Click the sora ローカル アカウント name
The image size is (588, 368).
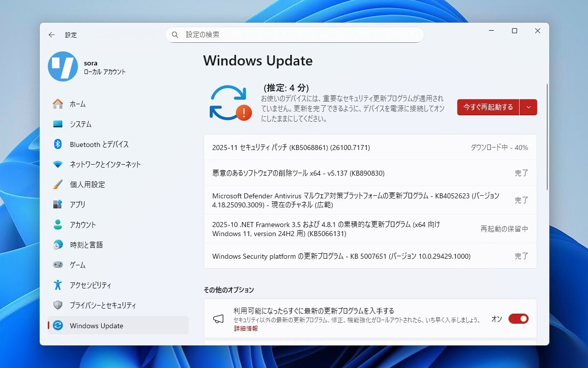pos(105,67)
